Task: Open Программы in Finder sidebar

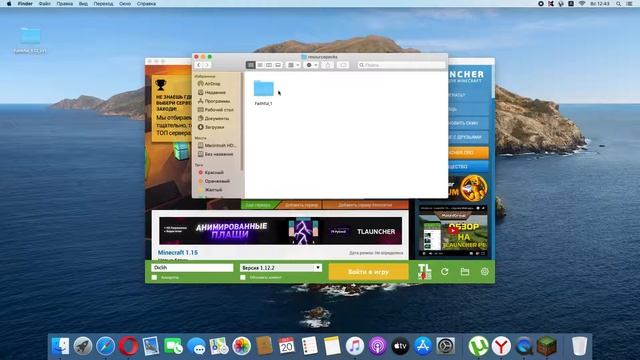Action: coord(217,101)
